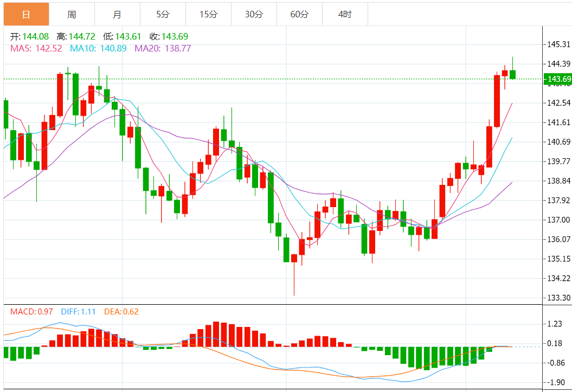This screenshot has height=392, width=572.
Task: Click the MACD axis label -1.90
Action: [x=555, y=383]
